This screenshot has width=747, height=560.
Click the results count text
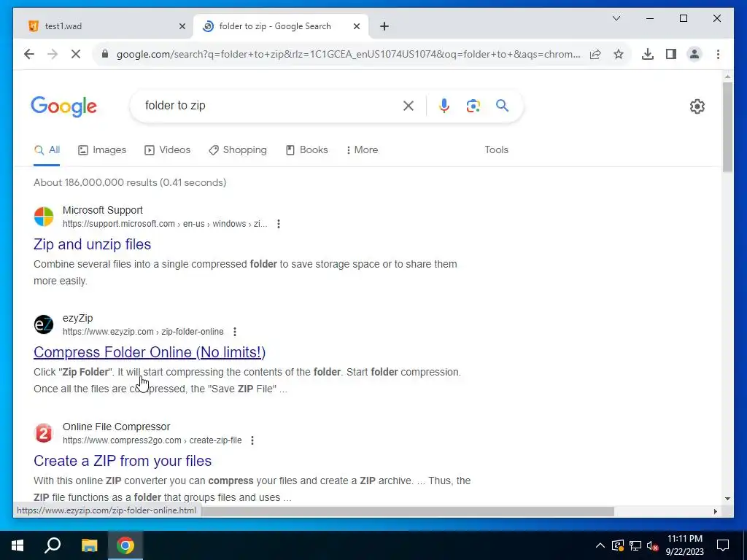click(x=130, y=182)
